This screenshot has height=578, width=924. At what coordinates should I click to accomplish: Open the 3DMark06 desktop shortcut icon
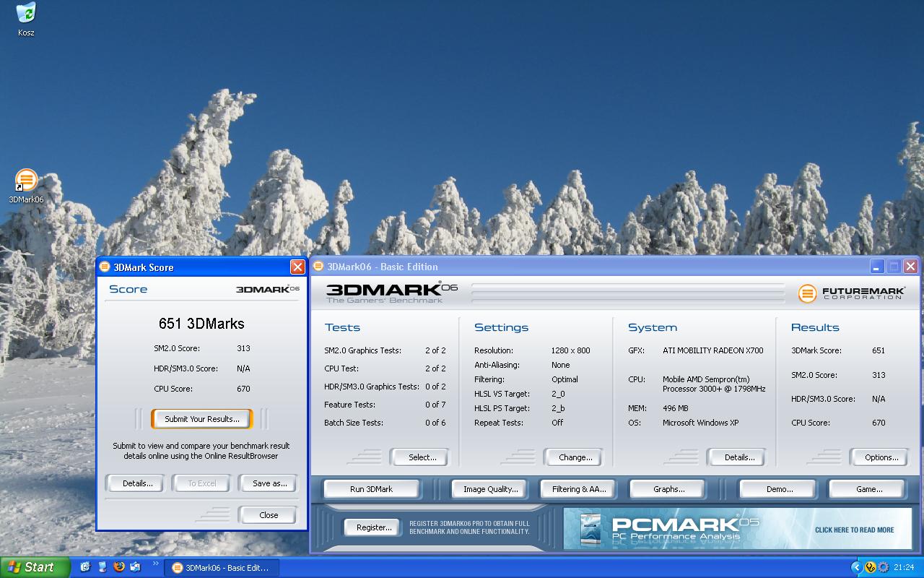coord(26,181)
